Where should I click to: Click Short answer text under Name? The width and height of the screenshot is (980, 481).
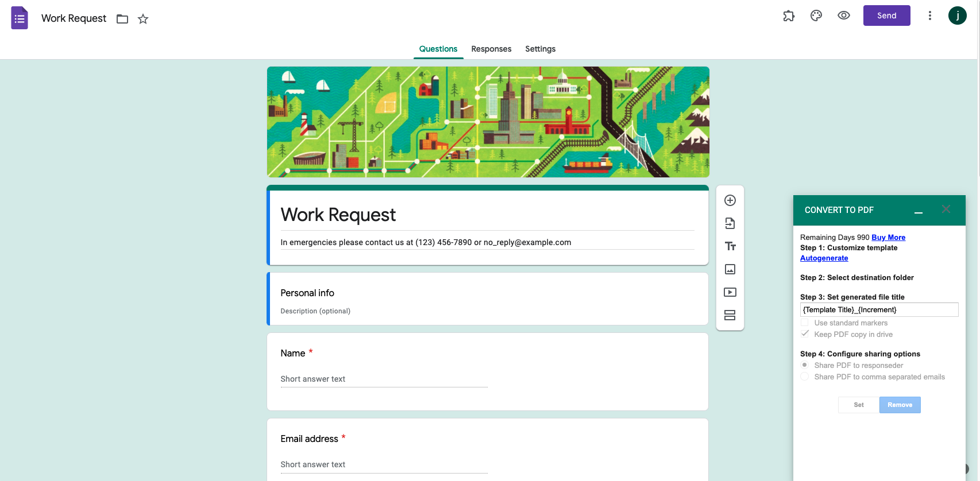tap(312, 379)
